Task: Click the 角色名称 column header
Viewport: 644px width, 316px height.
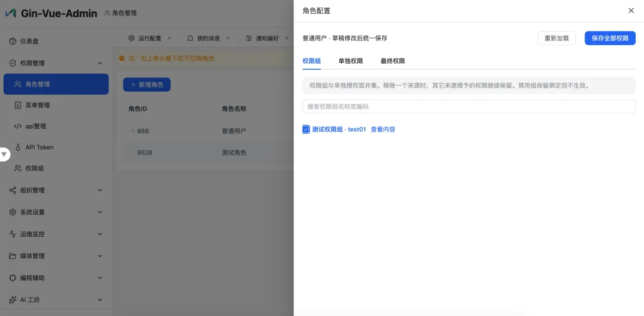Action: (x=234, y=109)
